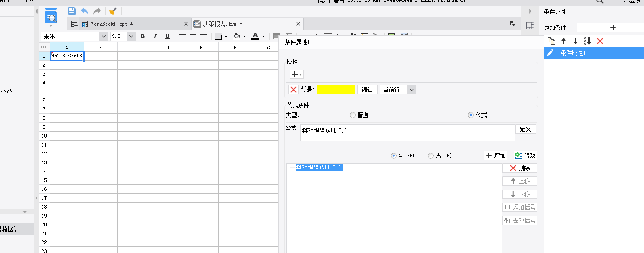Open the font size dropdown 9.0
The width and height of the screenshot is (644, 253).
131,36
